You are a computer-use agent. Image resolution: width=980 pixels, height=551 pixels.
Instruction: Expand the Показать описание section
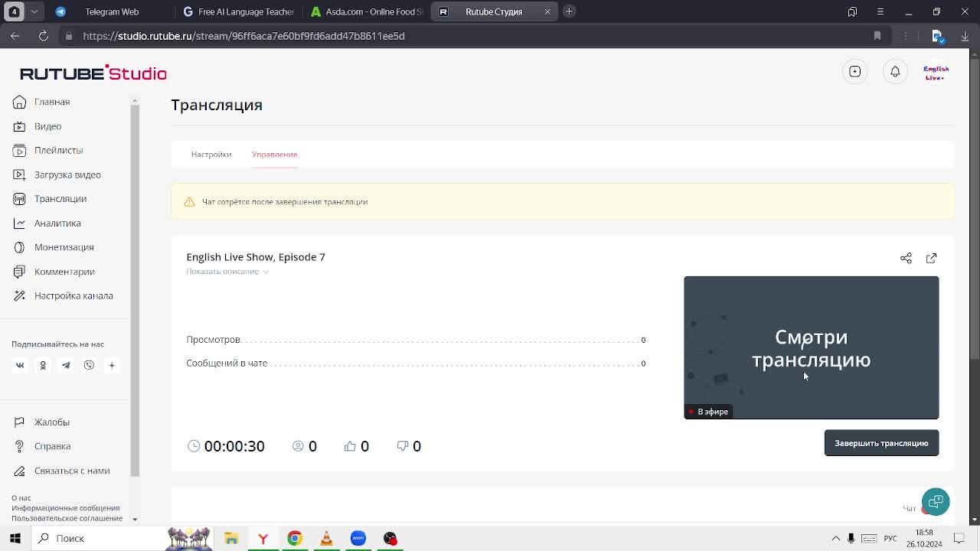tap(227, 272)
